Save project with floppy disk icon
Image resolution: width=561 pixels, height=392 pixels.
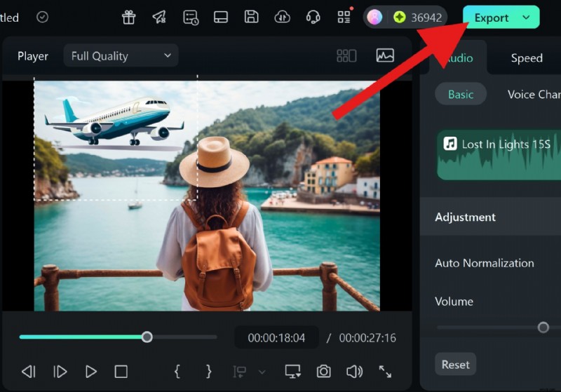point(251,17)
